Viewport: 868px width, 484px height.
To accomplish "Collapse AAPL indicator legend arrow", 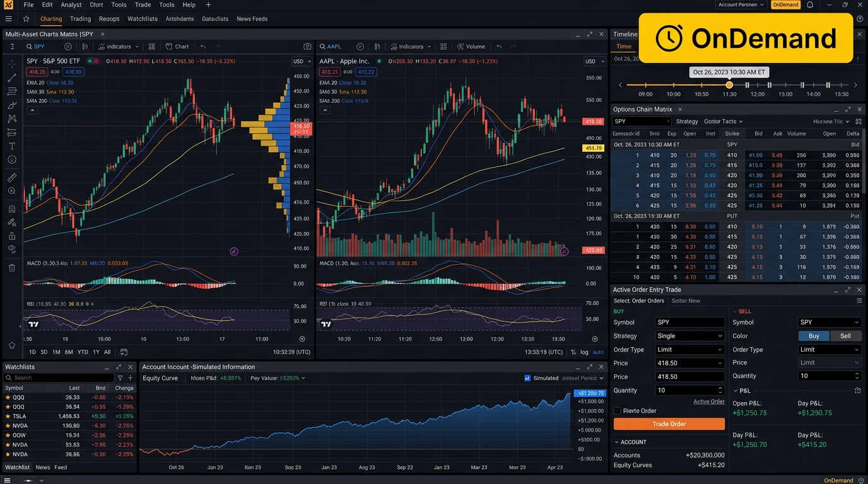I will [325, 110].
